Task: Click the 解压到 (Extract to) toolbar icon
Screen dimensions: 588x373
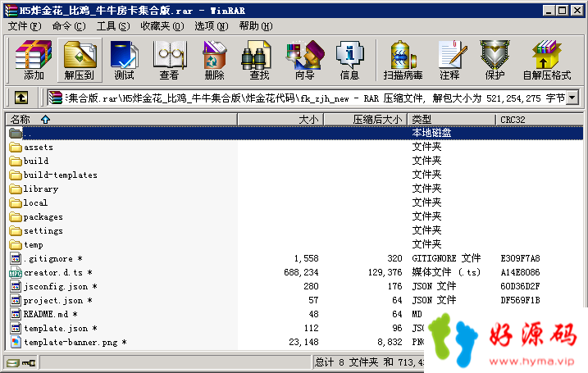Action: point(80,60)
